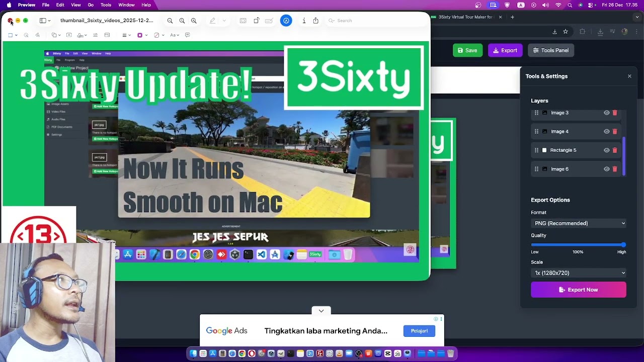
Task: Delete the Image 3 layer
Action: pyautogui.click(x=615, y=113)
